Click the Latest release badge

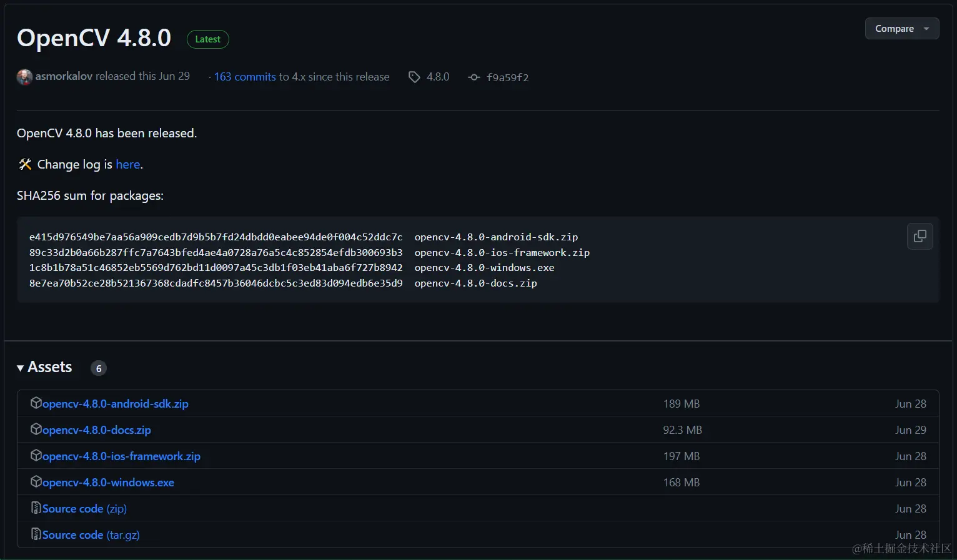click(x=207, y=39)
